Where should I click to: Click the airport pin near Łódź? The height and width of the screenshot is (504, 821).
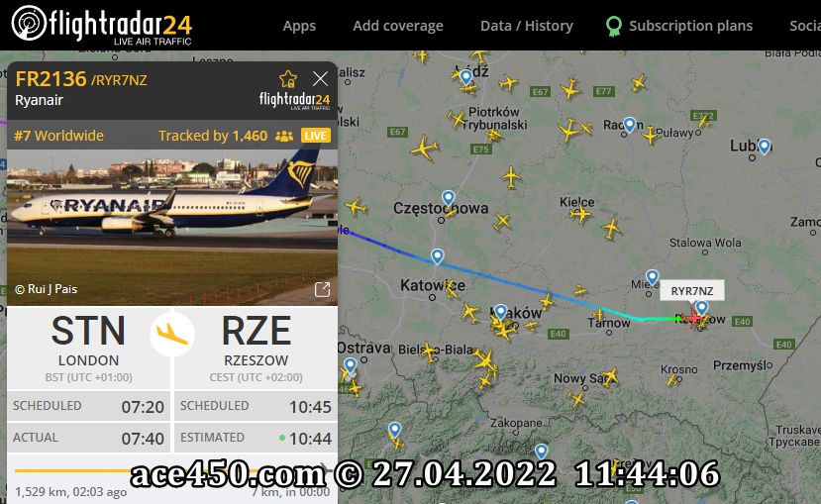click(466, 77)
